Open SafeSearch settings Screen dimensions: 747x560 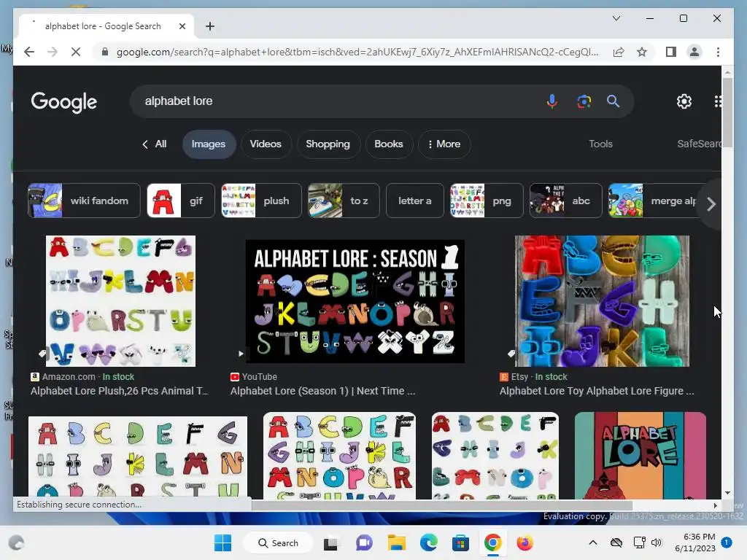click(698, 144)
